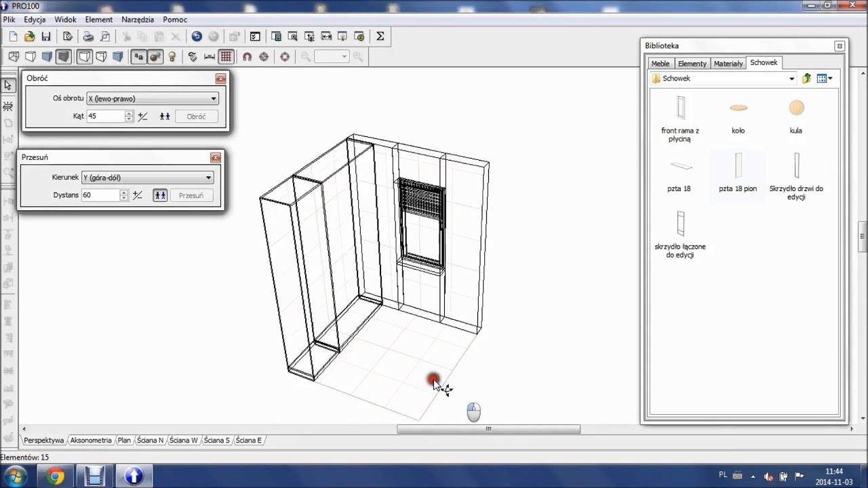
Task: Click the New document icon
Action: coord(13,37)
